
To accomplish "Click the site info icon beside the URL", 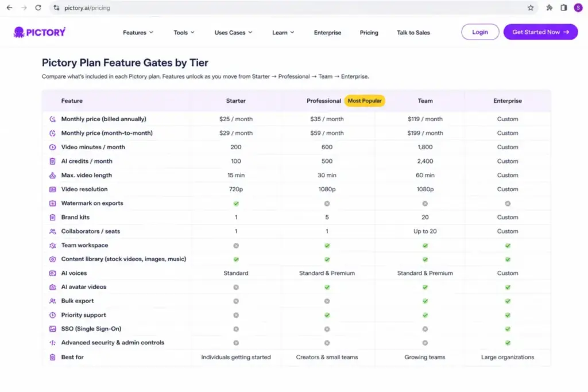I will (x=56, y=7).
